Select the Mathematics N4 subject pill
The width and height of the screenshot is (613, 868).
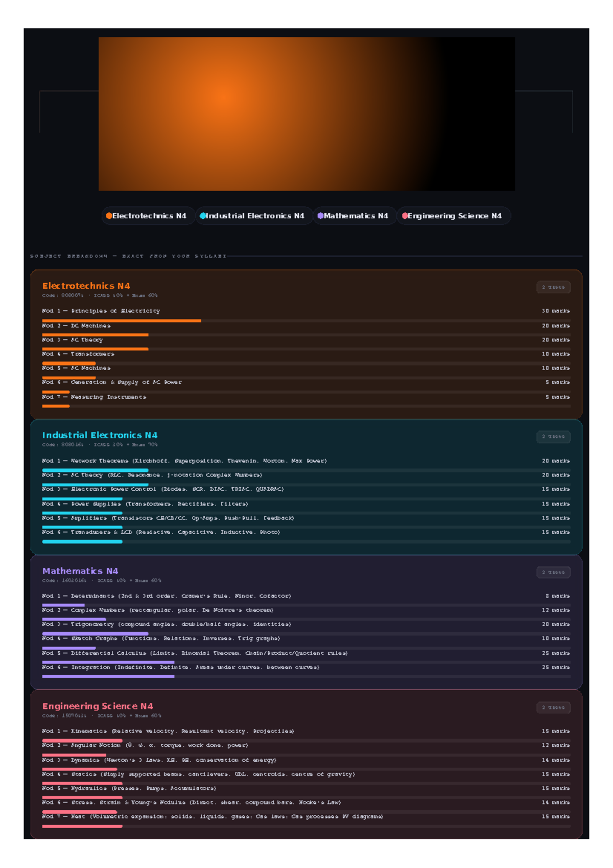pyautogui.click(x=354, y=216)
